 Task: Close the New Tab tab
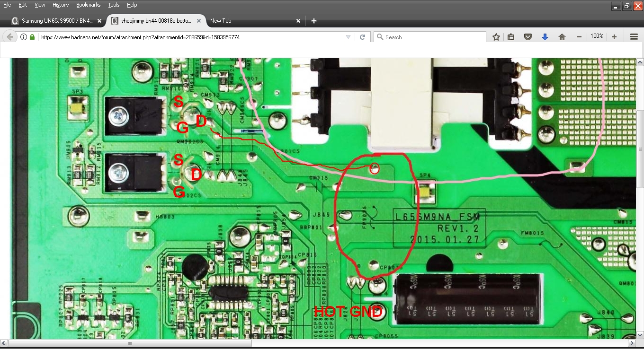tap(298, 21)
